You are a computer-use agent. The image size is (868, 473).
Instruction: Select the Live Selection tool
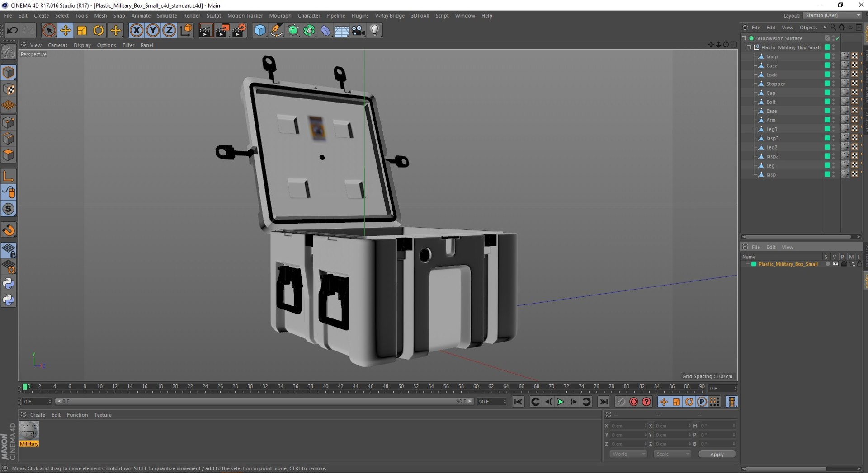coord(49,30)
